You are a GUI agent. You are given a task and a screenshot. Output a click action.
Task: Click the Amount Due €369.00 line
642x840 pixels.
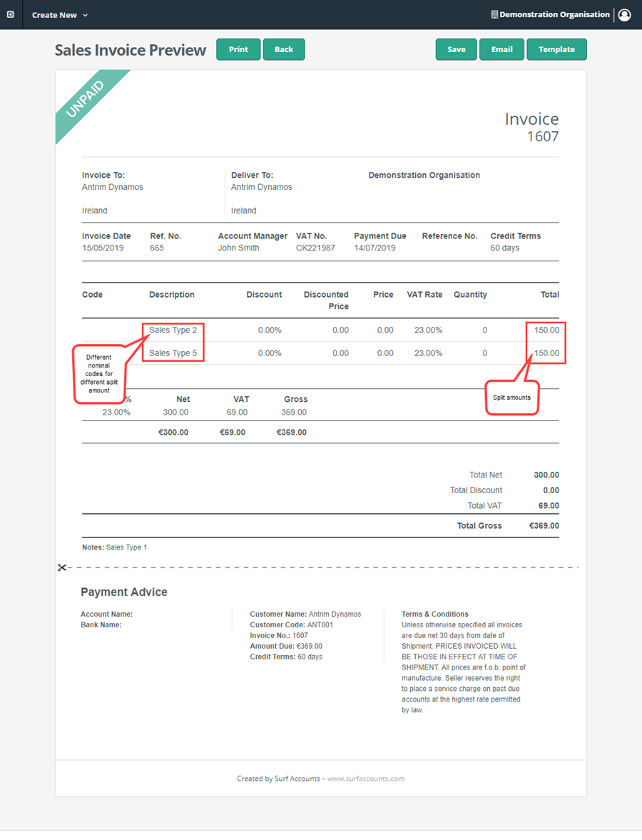tap(286, 646)
